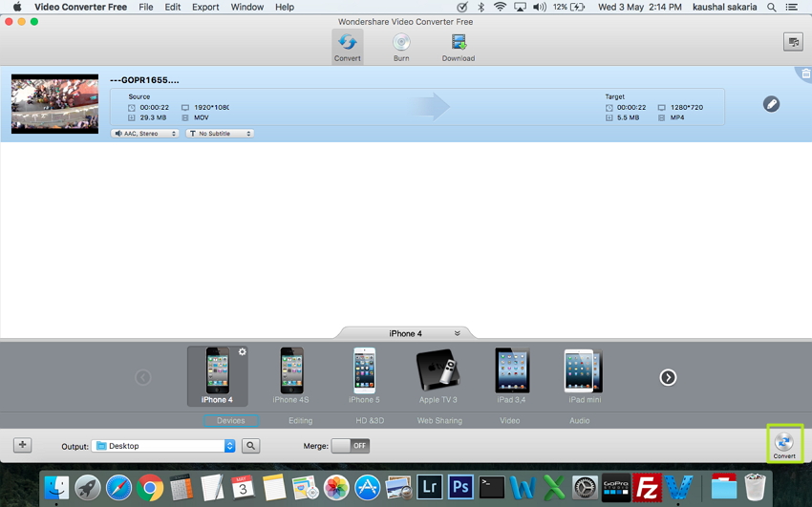
Task: Click the Wi-Fi status icon
Action: (x=500, y=8)
